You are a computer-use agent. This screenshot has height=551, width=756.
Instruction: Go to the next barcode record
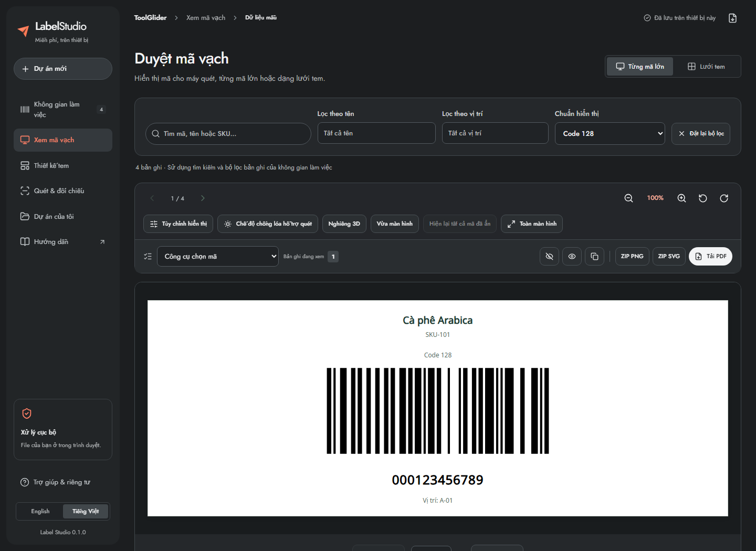pyautogui.click(x=203, y=198)
